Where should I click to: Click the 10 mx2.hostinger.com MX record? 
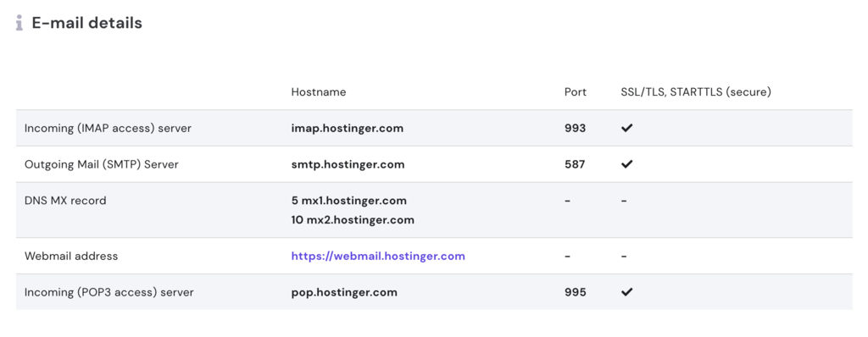353,219
